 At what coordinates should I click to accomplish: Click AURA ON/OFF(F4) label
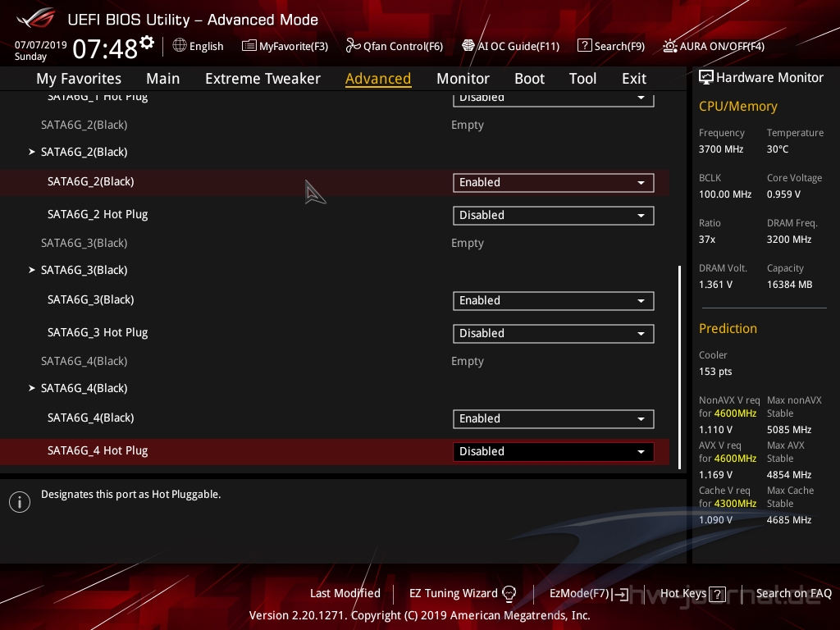click(722, 47)
